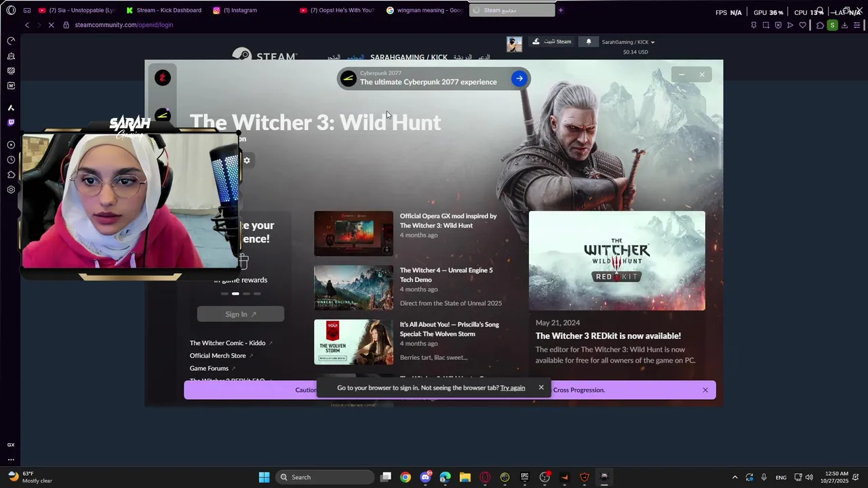
Task: Switch to Stream - Kick Dashboard tab
Action: [165, 10]
